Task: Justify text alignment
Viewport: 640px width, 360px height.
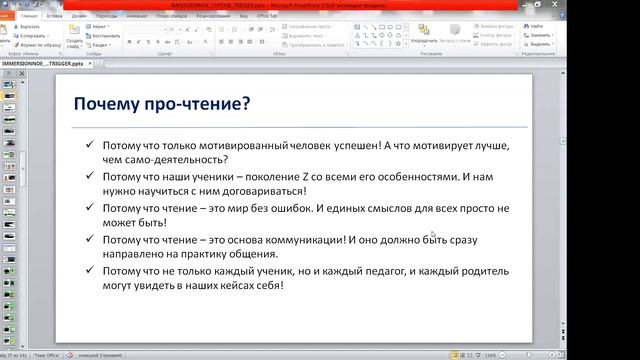Action: tap(249, 42)
